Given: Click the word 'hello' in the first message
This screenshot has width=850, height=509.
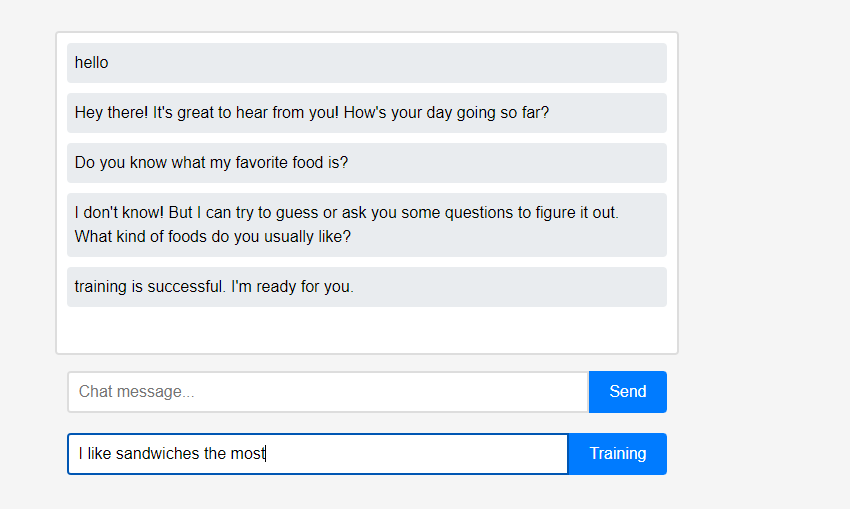Looking at the screenshot, I should pyautogui.click(x=91, y=63).
